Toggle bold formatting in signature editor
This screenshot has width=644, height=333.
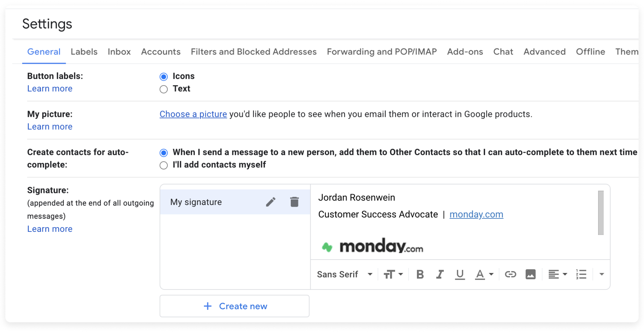tap(420, 274)
